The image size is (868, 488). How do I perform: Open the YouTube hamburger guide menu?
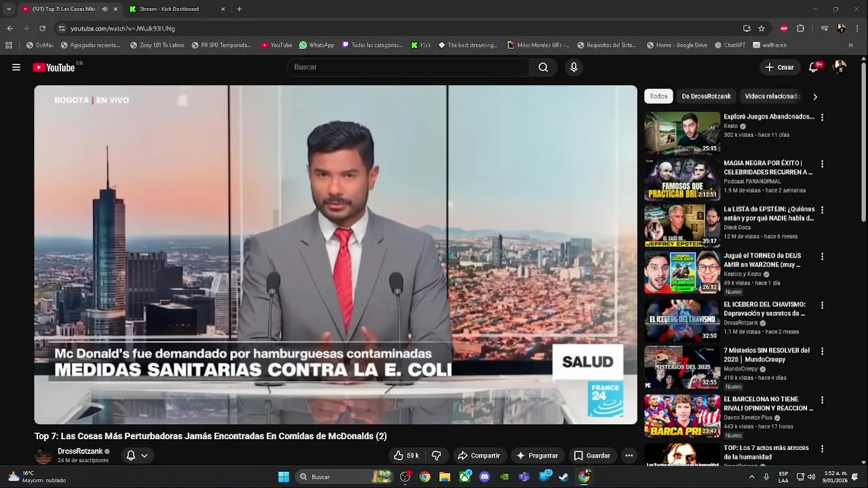click(16, 67)
